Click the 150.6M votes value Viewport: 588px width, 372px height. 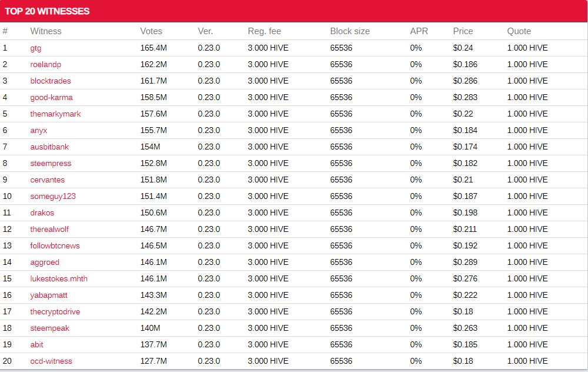click(153, 213)
